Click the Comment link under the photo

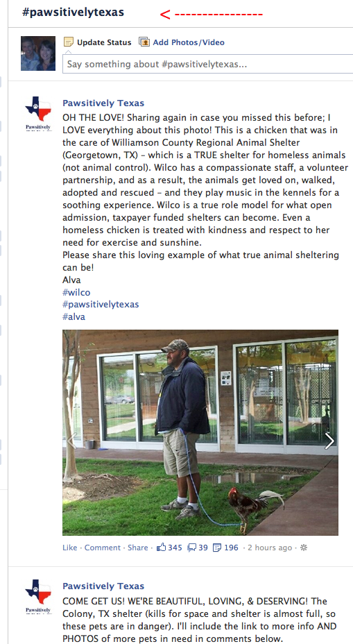tap(103, 548)
